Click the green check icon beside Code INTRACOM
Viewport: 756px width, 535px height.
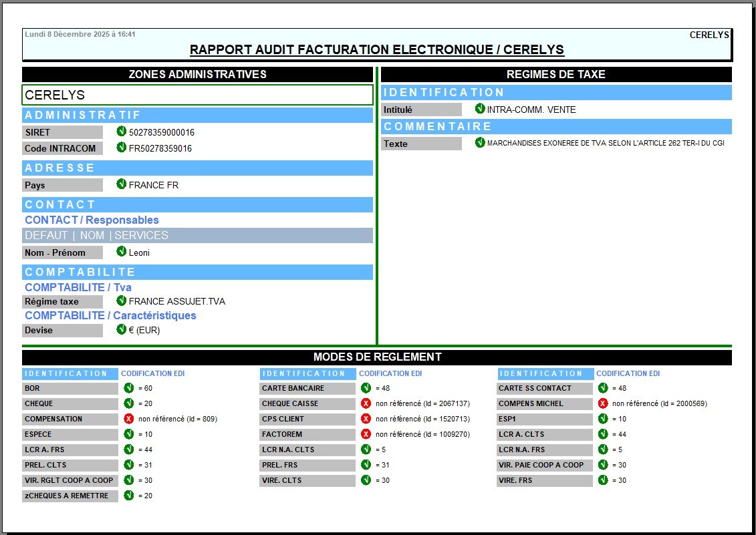tap(121, 148)
